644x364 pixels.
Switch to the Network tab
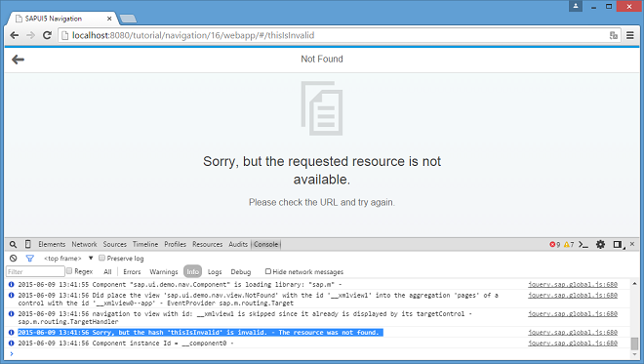(84, 244)
